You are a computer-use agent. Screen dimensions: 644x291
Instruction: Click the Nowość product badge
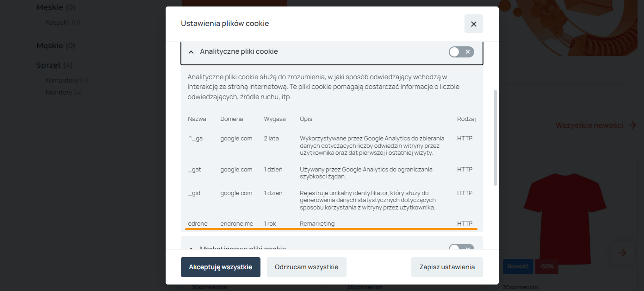coord(517,266)
